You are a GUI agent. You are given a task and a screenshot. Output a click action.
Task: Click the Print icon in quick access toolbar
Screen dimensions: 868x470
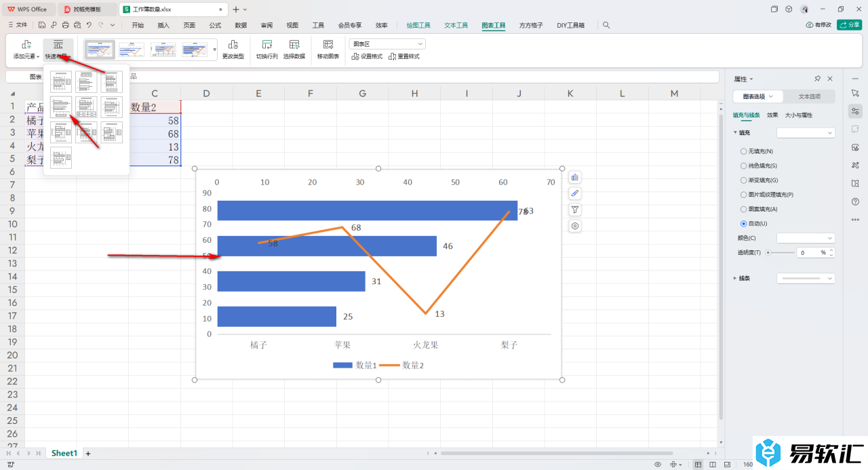coord(65,25)
